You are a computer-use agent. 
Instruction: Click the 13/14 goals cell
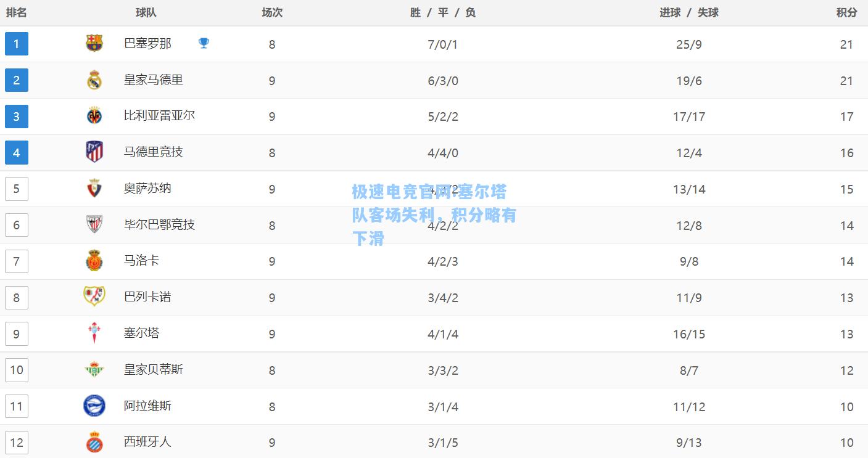coord(689,189)
